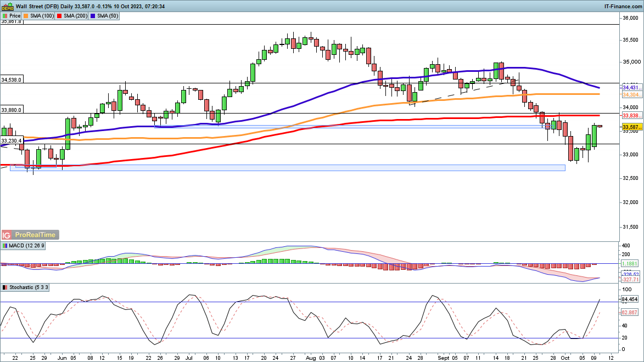Viewport: 644px width, 362px height.
Task: Select the 34,538.0 horizontal level label
Action: coord(12,80)
